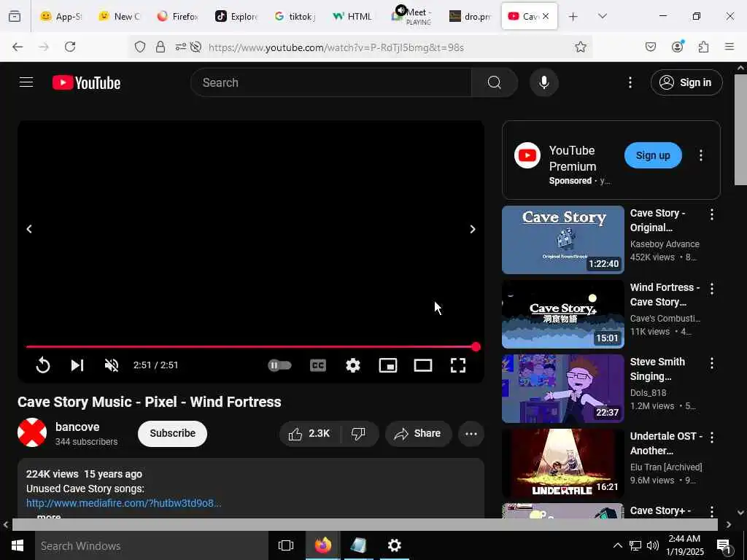Play the Wind Fortress 15:01 thumbnail
Viewport: 747px width, 560px height.
coord(562,314)
